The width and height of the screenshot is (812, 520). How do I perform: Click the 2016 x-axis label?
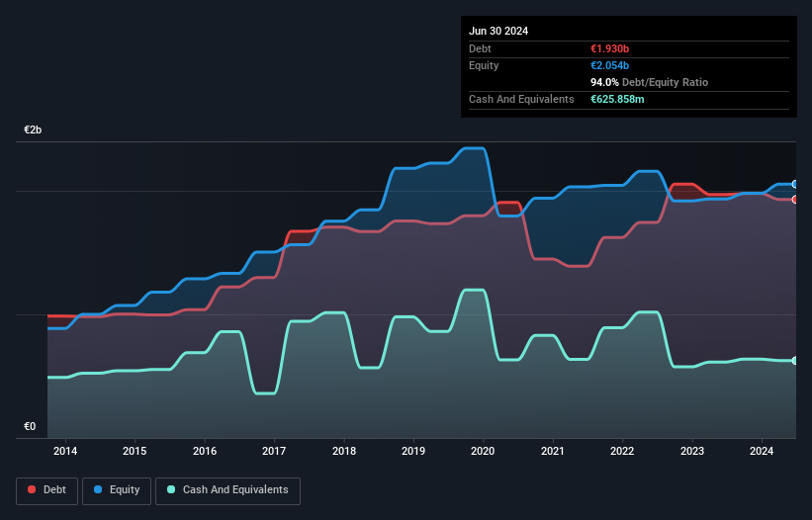[205, 451]
